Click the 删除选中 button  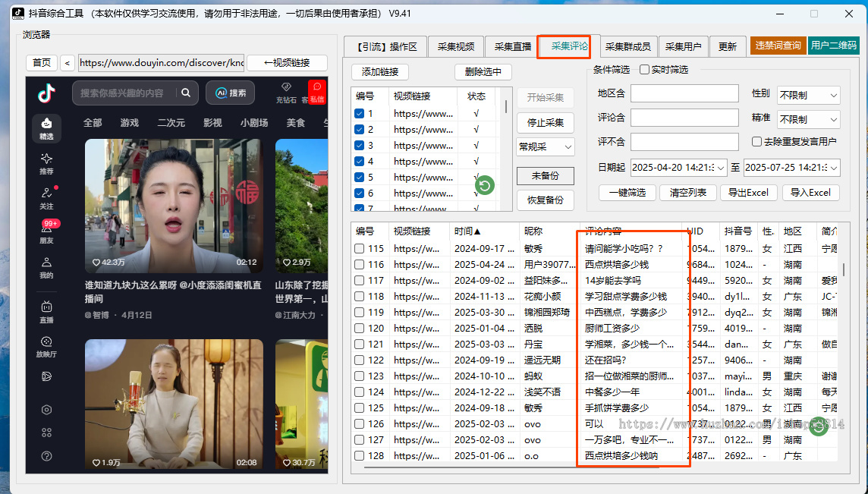tap(483, 72)
